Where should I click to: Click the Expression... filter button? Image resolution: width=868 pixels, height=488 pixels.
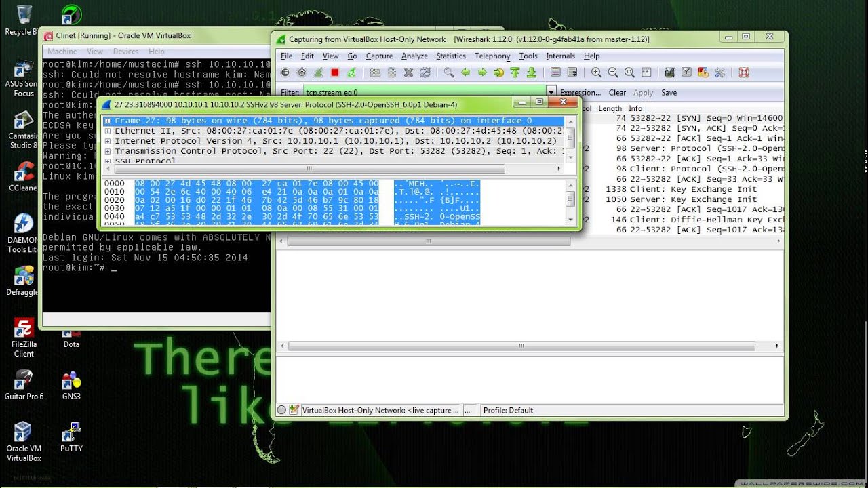pos(580,93)
